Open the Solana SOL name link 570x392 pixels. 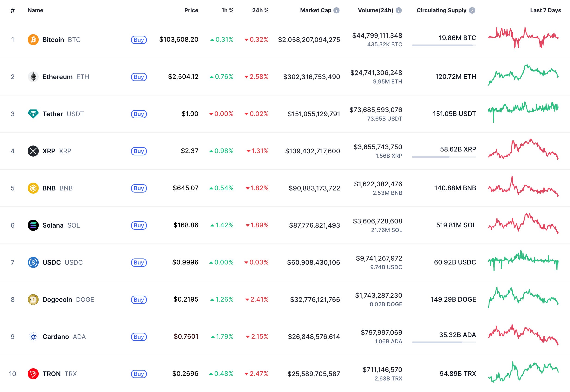[x=61, y=225]
